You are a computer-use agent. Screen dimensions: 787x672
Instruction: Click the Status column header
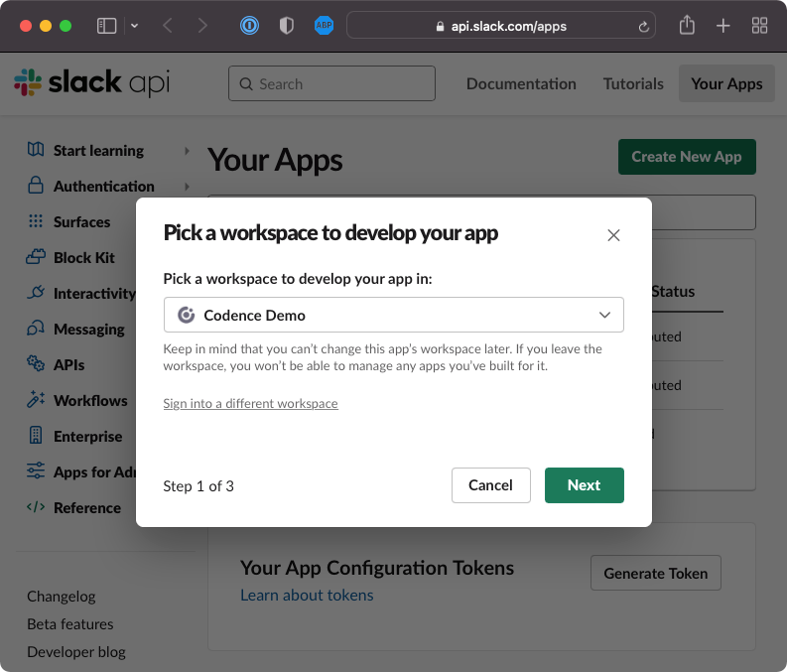(673, 292)
